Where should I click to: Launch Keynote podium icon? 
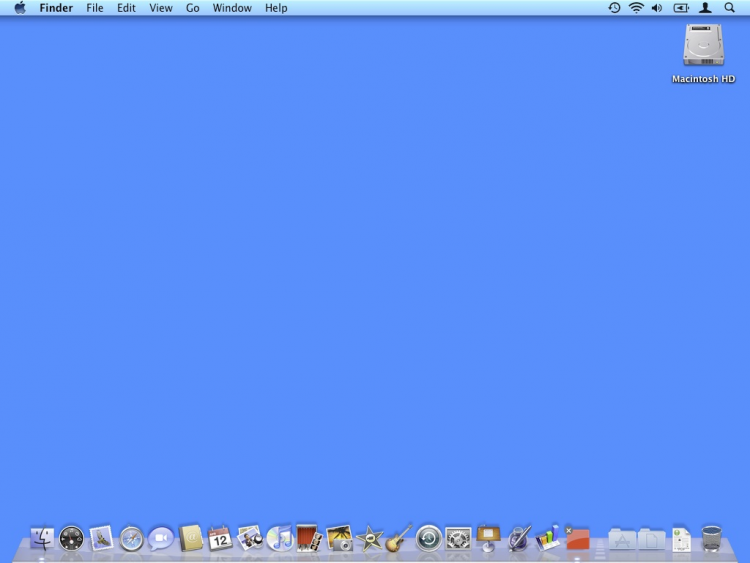(x=488, y=538)
